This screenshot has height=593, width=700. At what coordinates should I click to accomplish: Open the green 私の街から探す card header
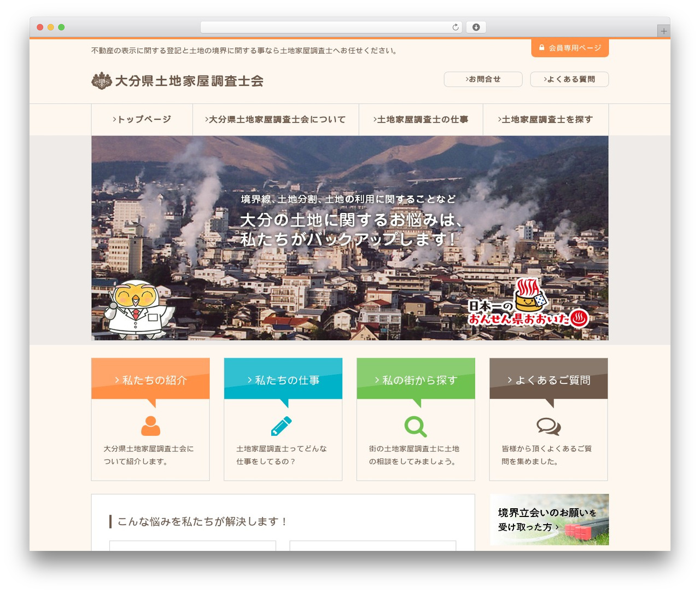[x=416, y=379]
